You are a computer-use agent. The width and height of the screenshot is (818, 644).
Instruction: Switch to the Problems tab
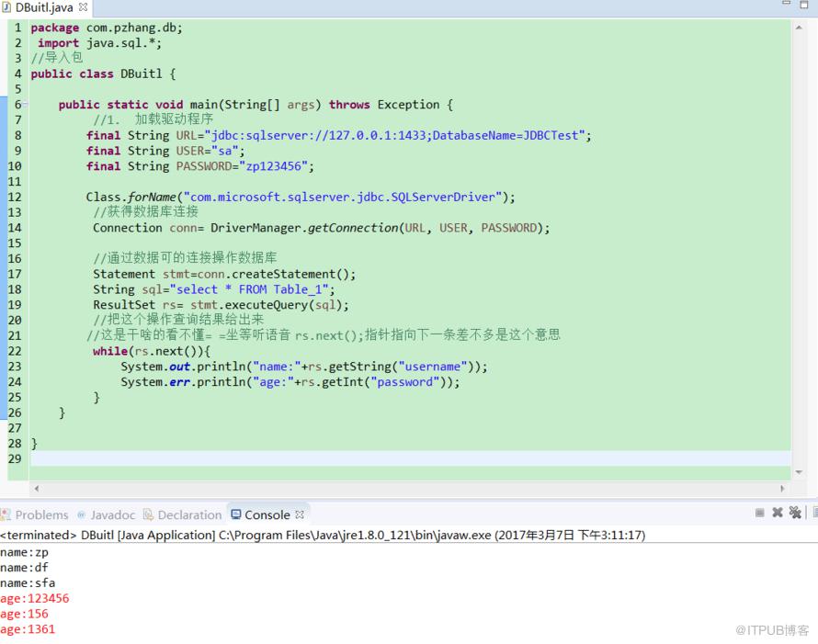pyautogui.click(x=35, y=515)
